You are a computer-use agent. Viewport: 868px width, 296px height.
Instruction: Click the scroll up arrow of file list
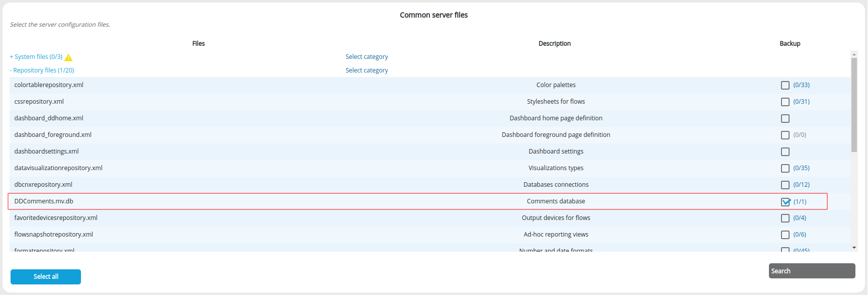(x=854, y=54)
